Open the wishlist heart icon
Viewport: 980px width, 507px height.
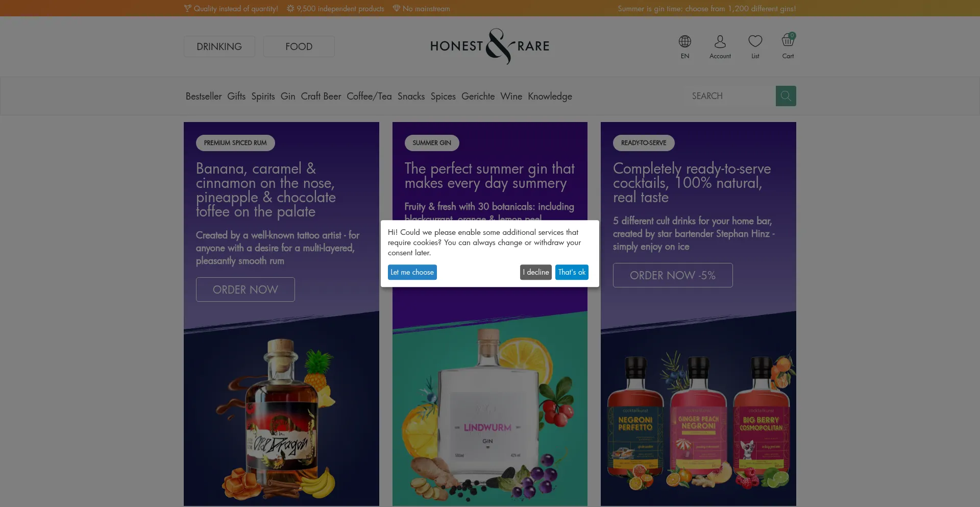[755, 41]
